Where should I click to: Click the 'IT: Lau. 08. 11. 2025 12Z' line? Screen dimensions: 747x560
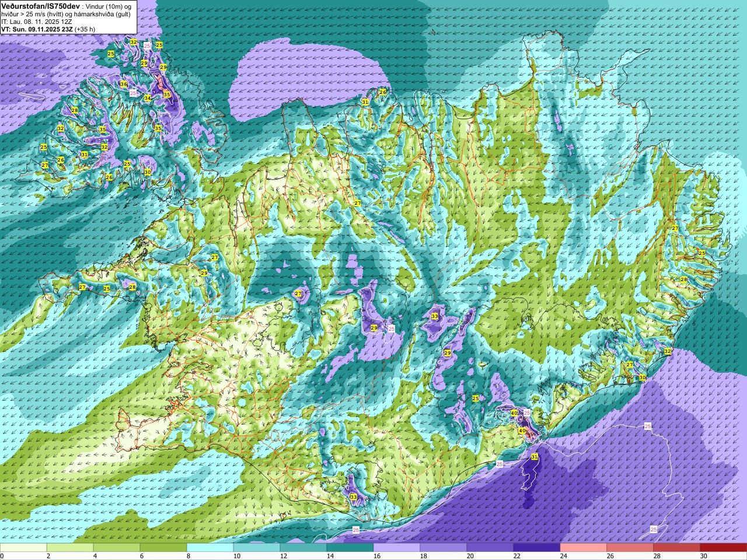click(x=37, y=22)
